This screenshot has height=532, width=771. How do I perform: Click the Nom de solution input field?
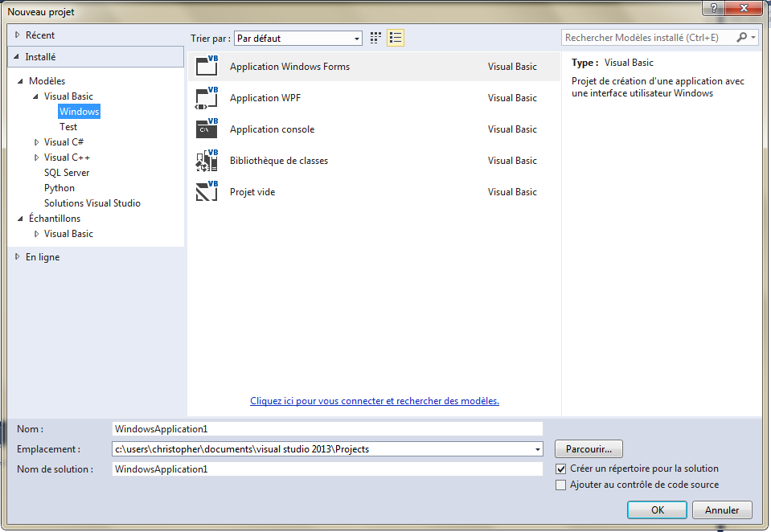click(x=327, y=469)
